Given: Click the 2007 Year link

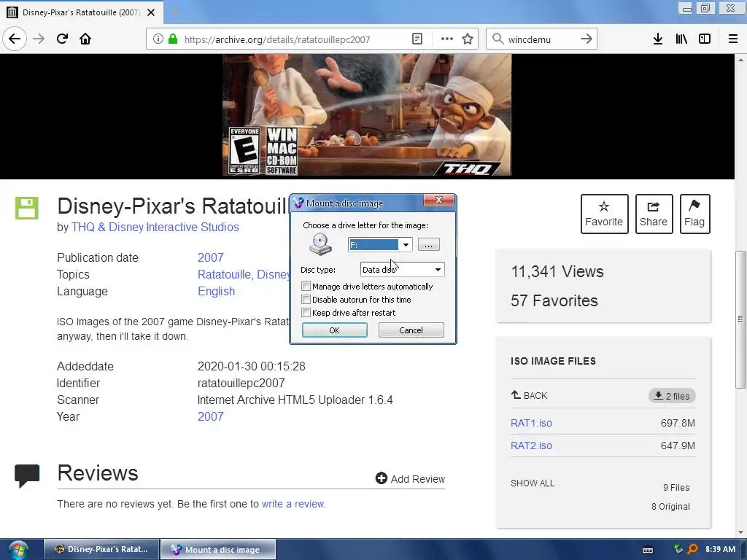Looking at the screenshot, I should pos(211,416).
